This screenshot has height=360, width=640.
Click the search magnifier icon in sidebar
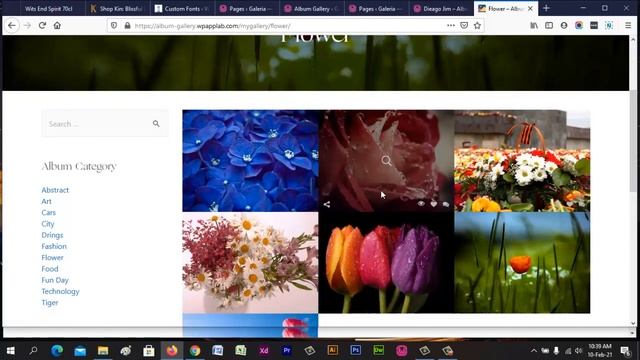click(x=156, y=123)
